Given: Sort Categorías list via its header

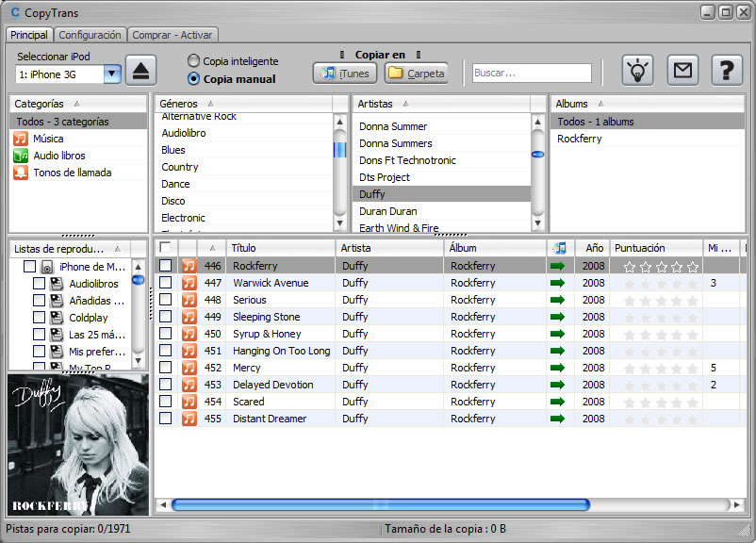Looking at the screenshot, I should (78, 104).
